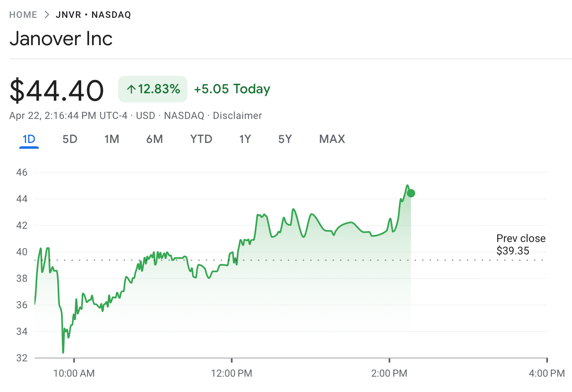Open the Disclaimer link
The width and height of the screenshot is (572, 392).
(237, 116)
